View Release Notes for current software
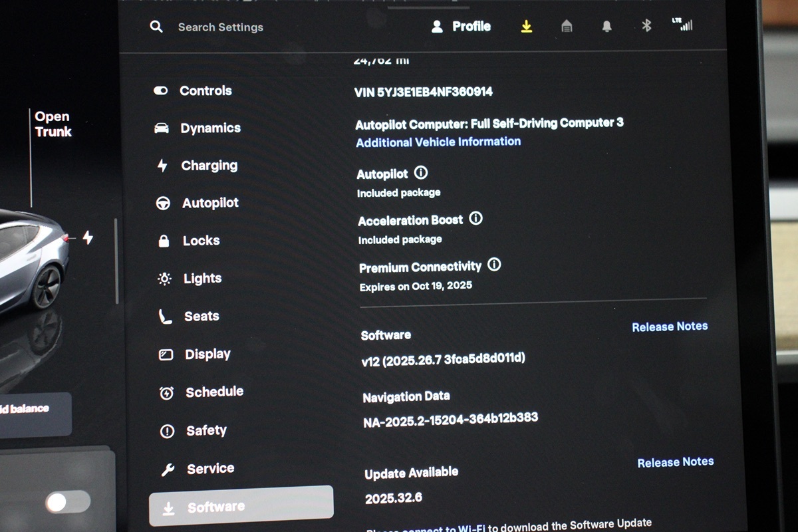798x532 pixels. 669,327
